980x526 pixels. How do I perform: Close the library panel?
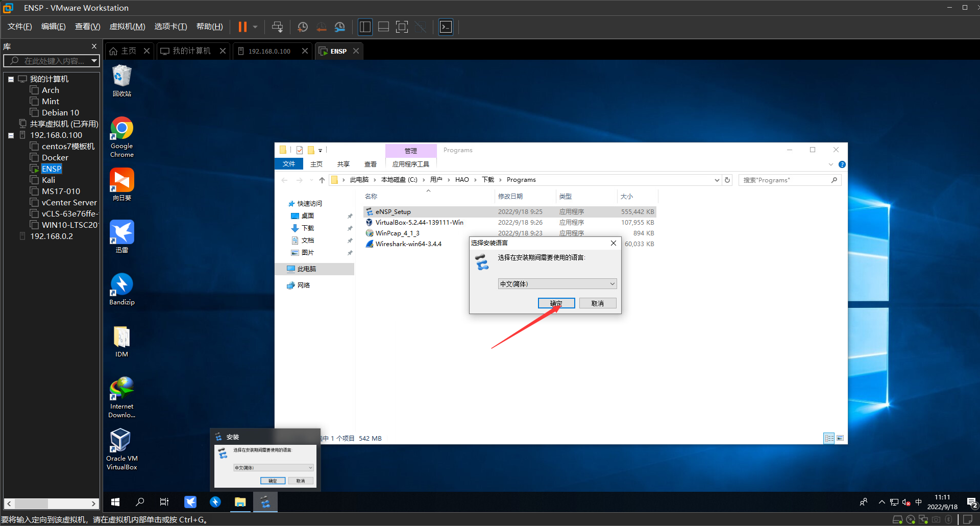[94, 46]
